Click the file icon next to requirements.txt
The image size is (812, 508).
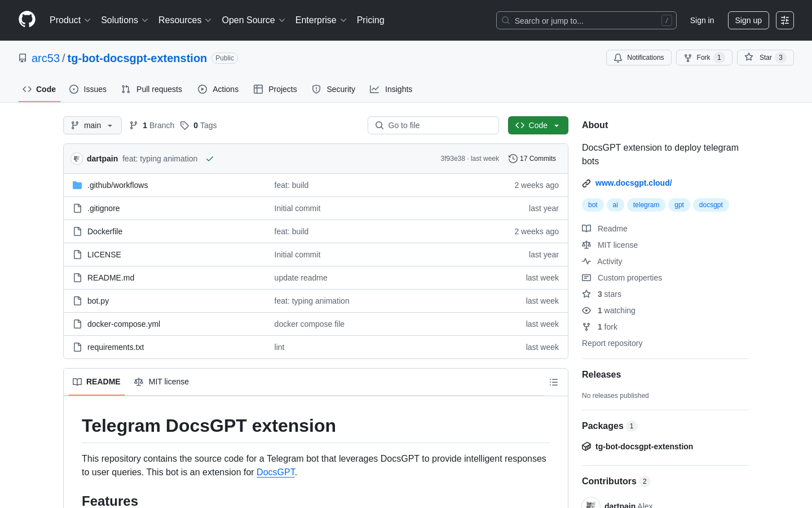(77, 347)
